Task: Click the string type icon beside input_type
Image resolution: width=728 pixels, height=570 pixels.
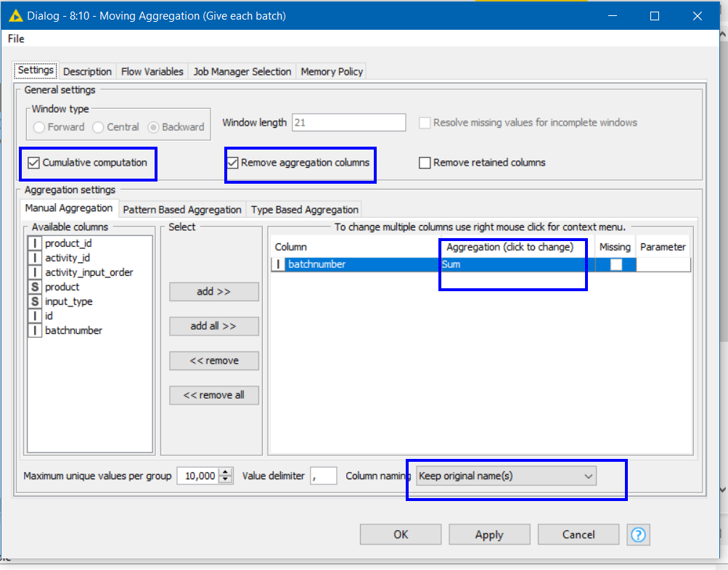Action: tap(35, 301)
